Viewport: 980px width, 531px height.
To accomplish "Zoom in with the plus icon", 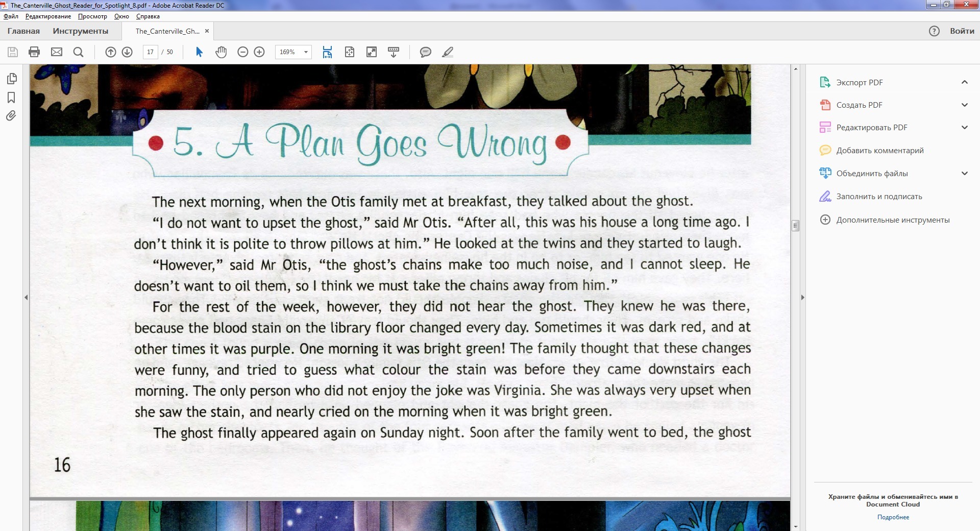I will click(259, 52).
